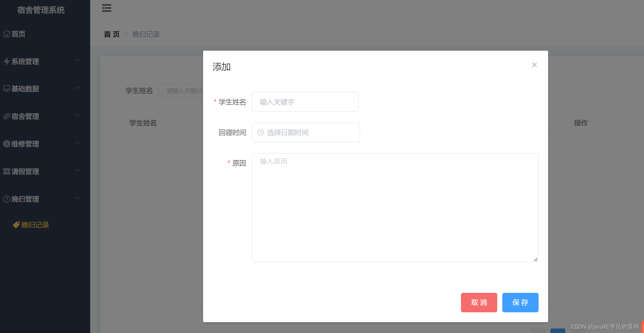Open 首 页 from the breadcrumb
Screen dimensions: 644x333
click(x=111, y=34)
